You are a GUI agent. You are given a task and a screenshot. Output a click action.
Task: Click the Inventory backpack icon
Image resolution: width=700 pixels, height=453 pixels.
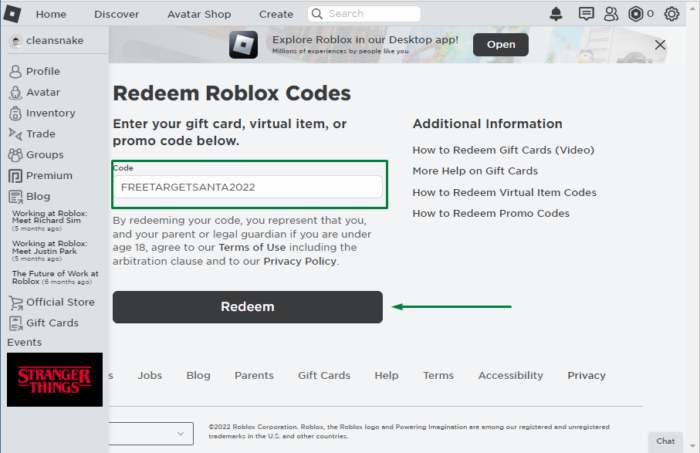tap(15, 113)
